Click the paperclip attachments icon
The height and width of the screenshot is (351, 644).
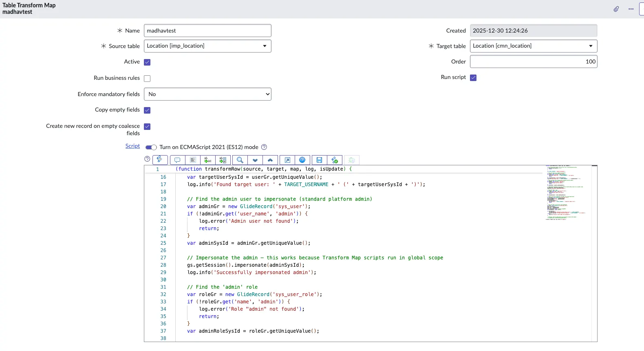point(616,9)
